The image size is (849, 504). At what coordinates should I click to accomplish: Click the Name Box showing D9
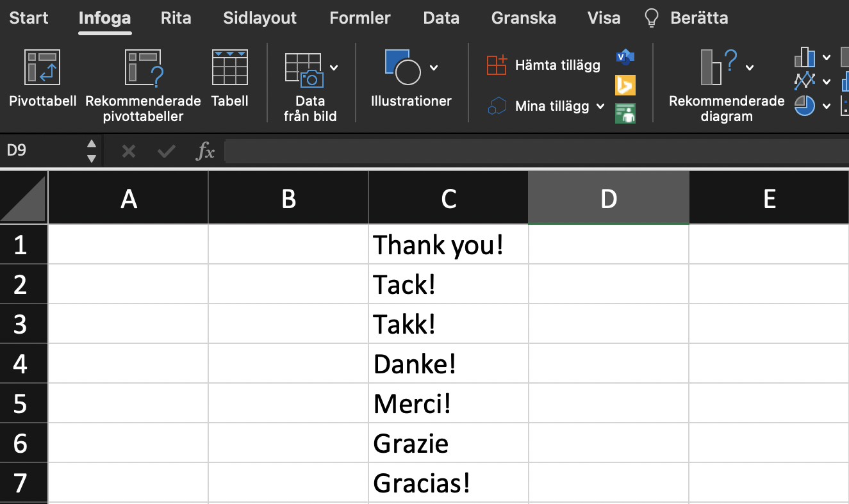[42, 151]
